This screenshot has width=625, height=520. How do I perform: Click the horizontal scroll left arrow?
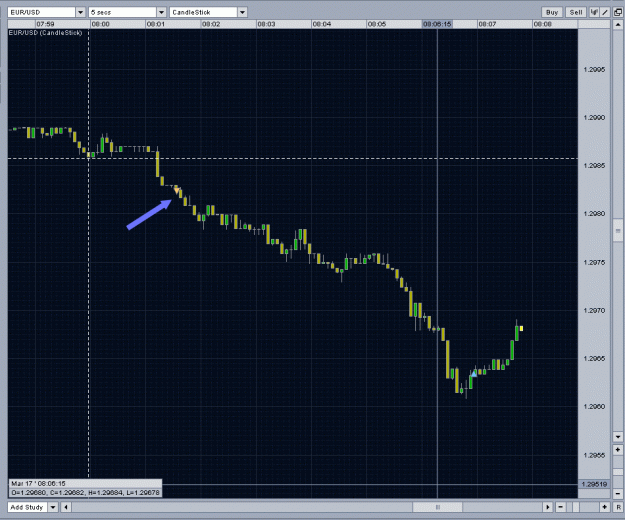66,507
